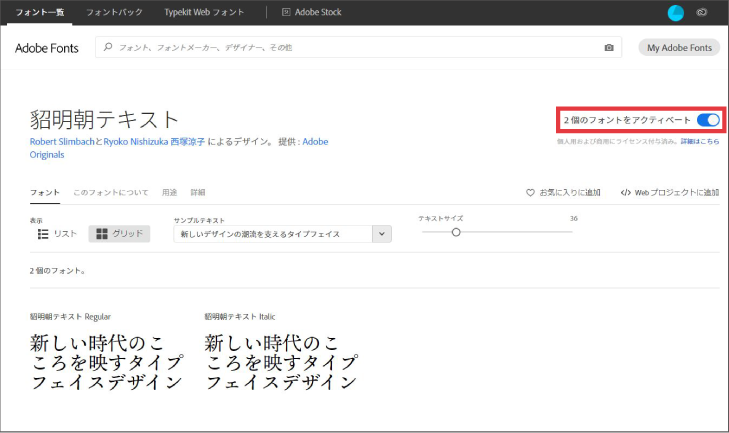Open the フォントパック menu item
Screen dimensions: 729x433
click(114, 12)
